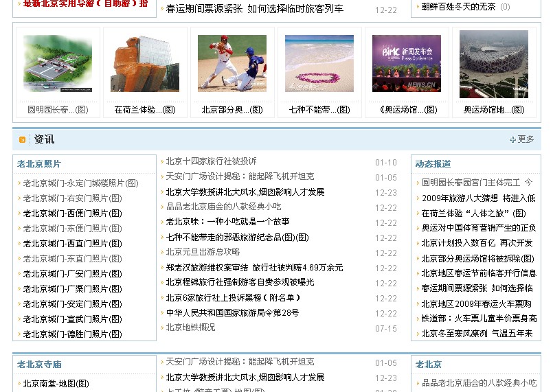
Task: Open the 圆明园长春 garden model thumbnail
Action: [58, 63]
